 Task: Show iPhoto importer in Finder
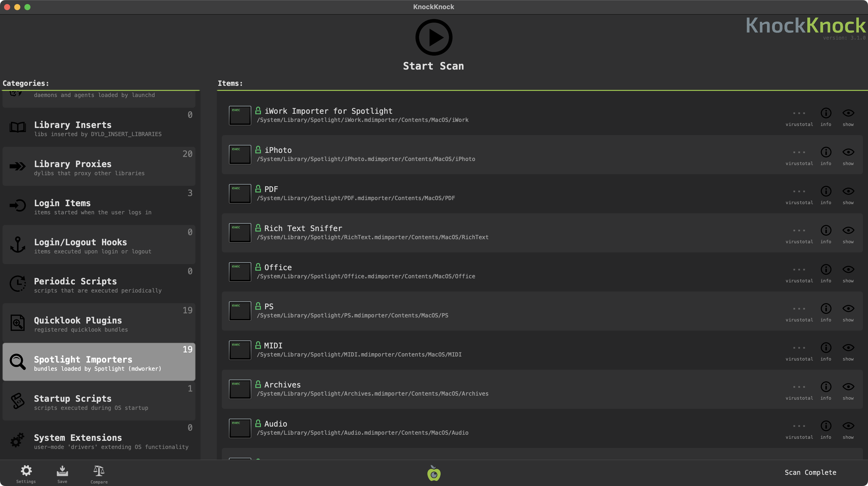[x=848, y=152]
